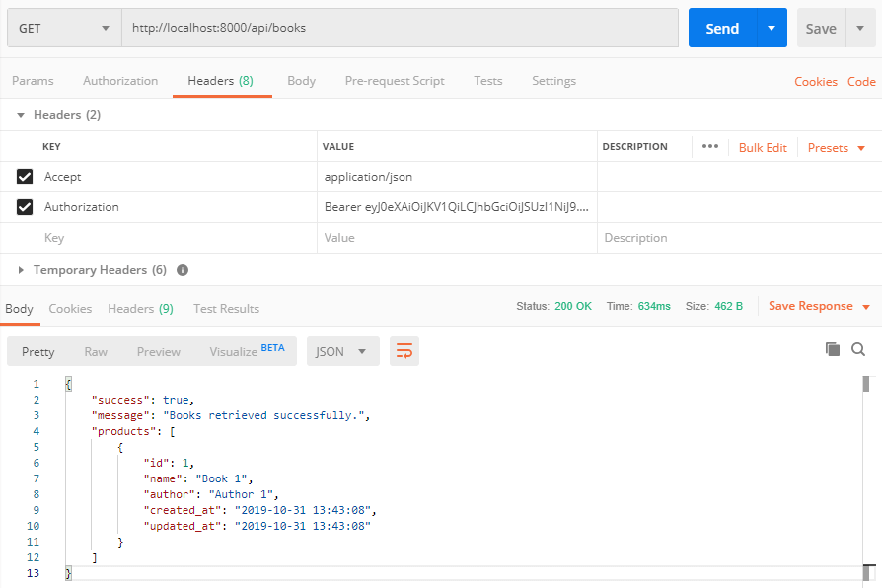Switch to the Authorization request tab
Viewport: 882px width, 588px height.
pos(120,81)
